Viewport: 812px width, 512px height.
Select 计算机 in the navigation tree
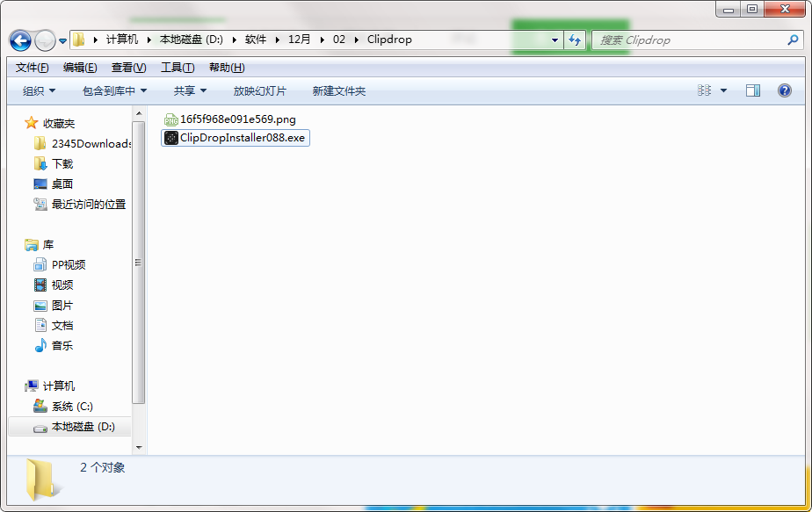pyautogui.click(x=59, y=386)
